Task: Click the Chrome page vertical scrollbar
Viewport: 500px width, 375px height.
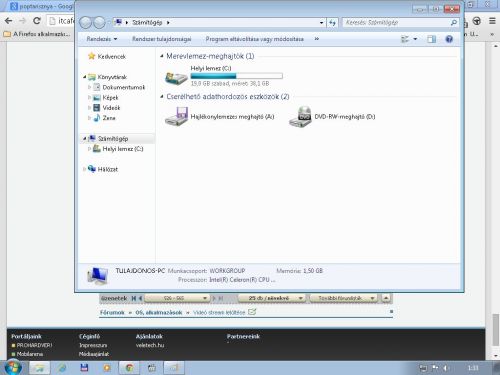Action: [496, 330]
